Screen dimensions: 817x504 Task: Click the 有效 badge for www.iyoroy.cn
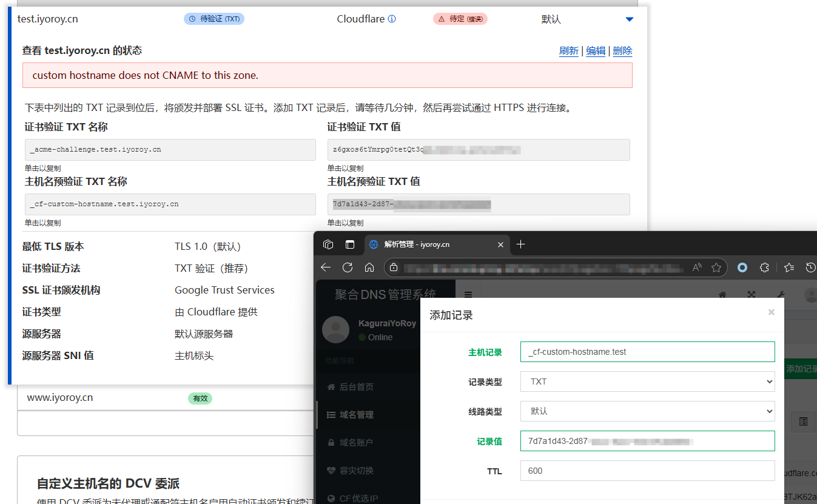(200, 398)
